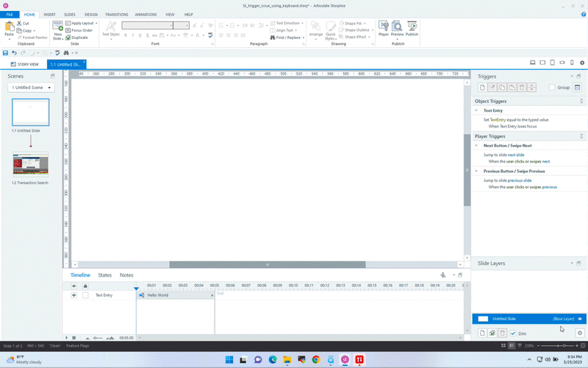Click the 'next slide' trigger link
Screen dimensions: 588x368
516,155
